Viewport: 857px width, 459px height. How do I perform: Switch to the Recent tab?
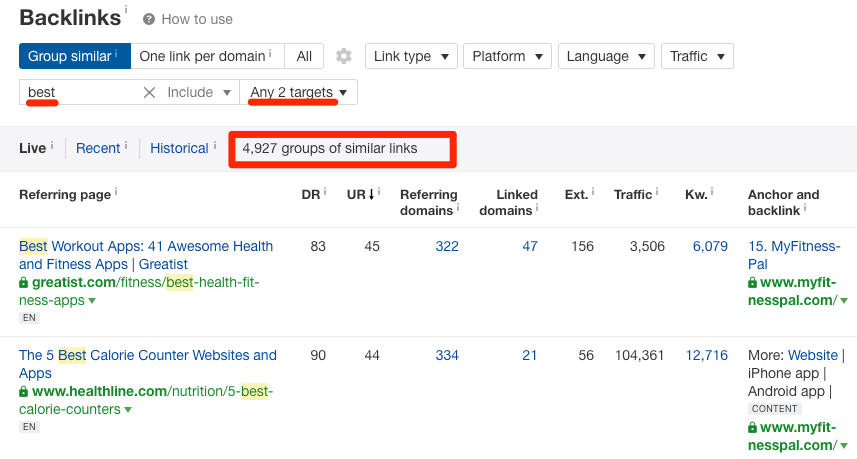[x=98, y=148]
